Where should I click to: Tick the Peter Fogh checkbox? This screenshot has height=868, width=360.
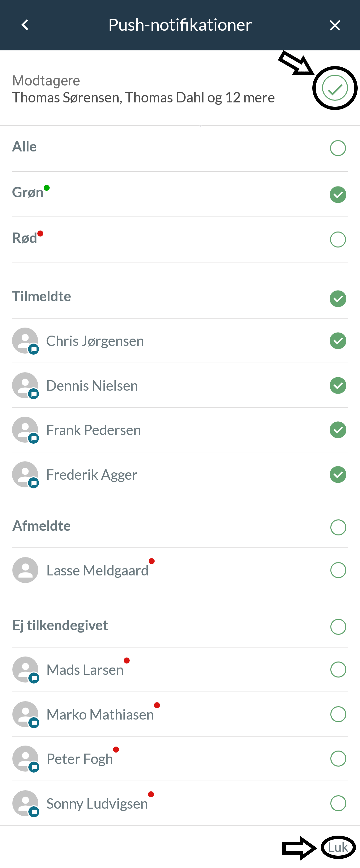[338, 759]
